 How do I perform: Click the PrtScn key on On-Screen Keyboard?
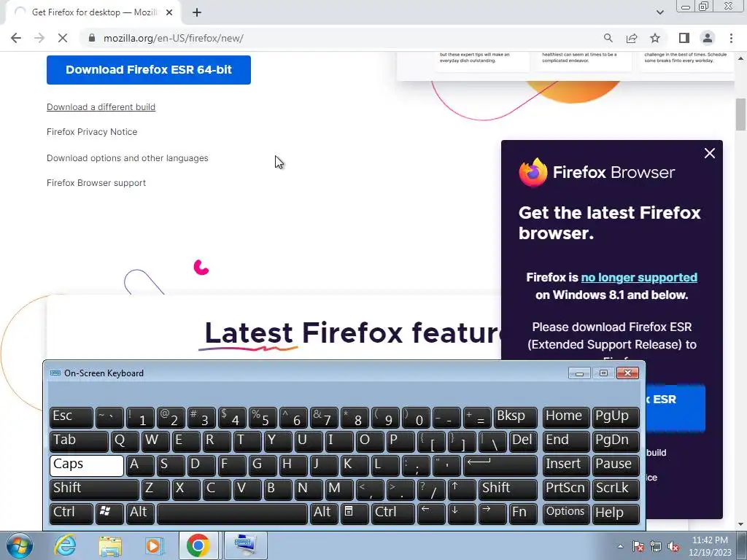pyautogui.click(x=566, y=489)
